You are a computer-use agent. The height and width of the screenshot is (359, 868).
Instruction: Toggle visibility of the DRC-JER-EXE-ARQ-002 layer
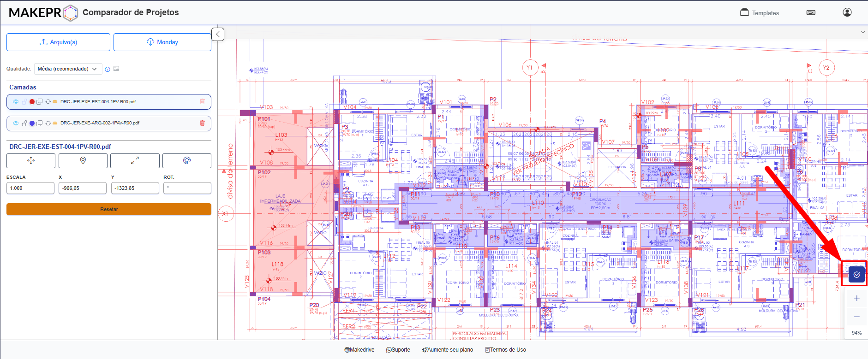16,123
